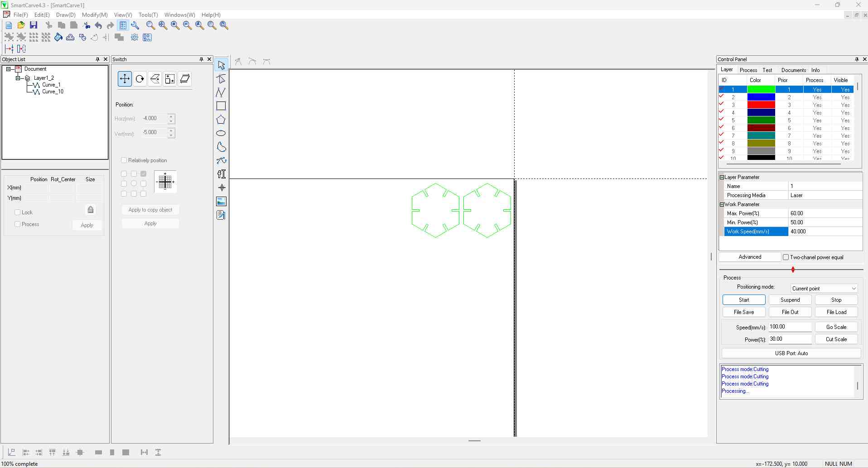Viewport: 868px width, 468px height.
Task: Click the paint bucket fill icon
Action: (58, 37)
